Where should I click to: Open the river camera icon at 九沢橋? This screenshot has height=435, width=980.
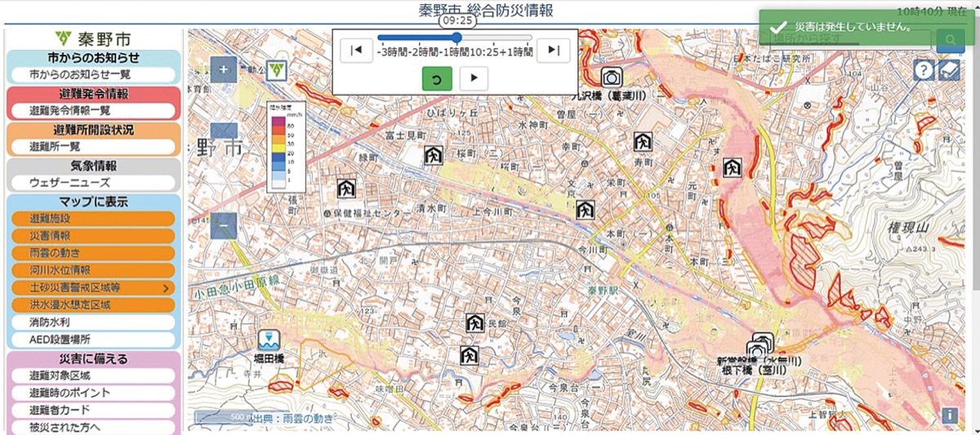pos(611,78)
